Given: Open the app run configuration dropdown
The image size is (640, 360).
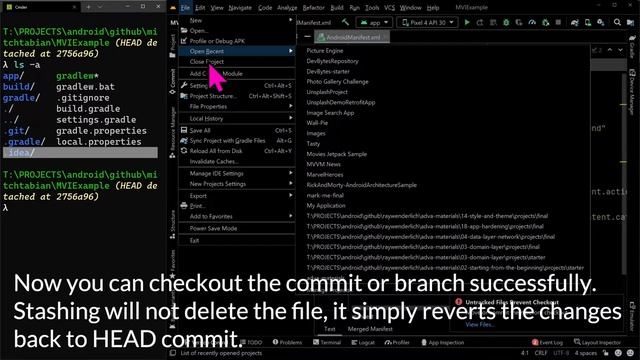Looking at the screenshot, I should coord(374,23).
